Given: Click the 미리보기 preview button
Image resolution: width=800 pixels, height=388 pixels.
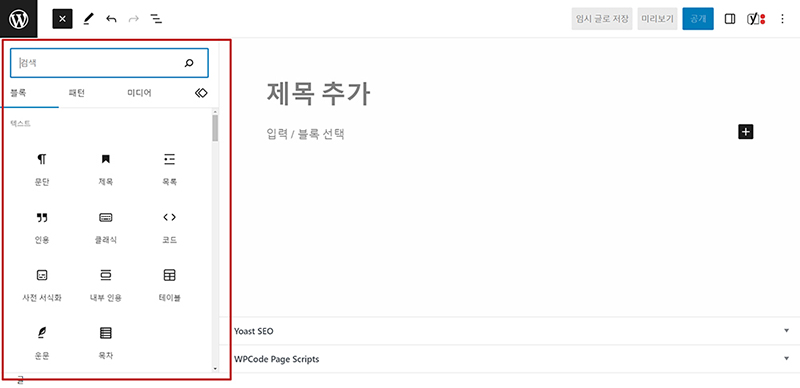Looking at the screenshot, I should 658,19.
